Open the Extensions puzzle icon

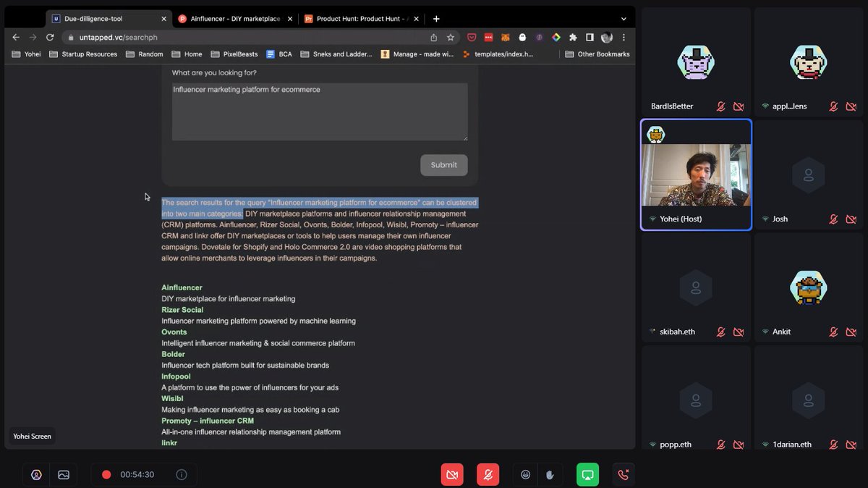tap(573, 37)
